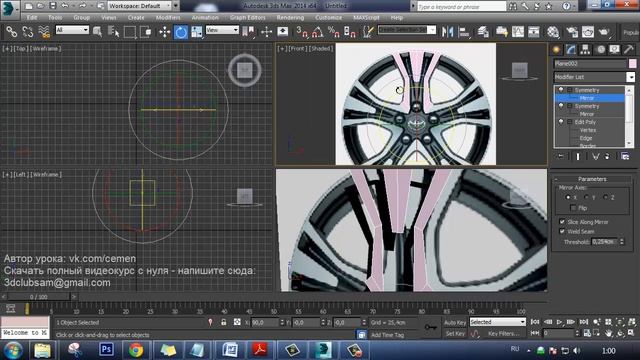Click the time slider 0 / 100 handle

coord(38,297)
